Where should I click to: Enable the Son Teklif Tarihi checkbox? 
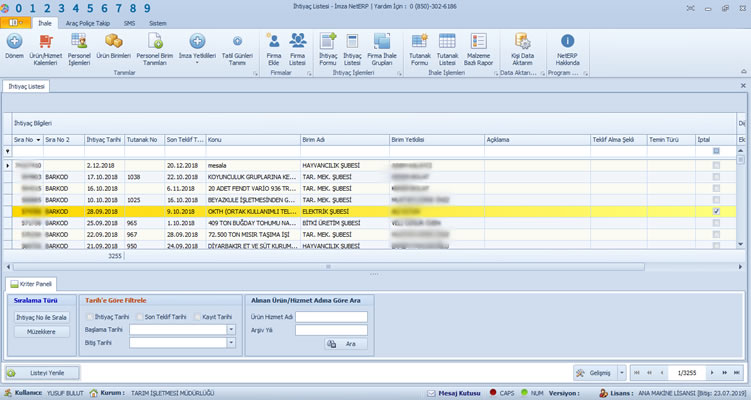[140, 317]
